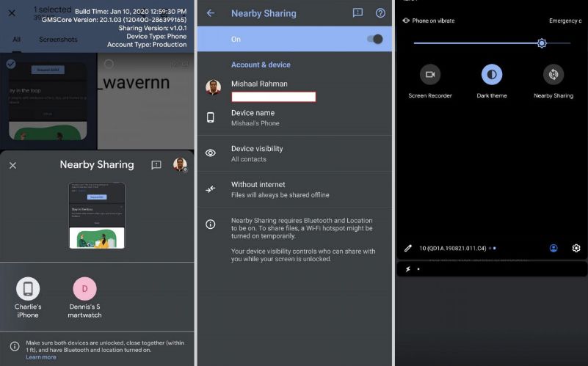588x366 pixels.
Task: Disable the Dark theme tile
Action: (x=492, y=75)
